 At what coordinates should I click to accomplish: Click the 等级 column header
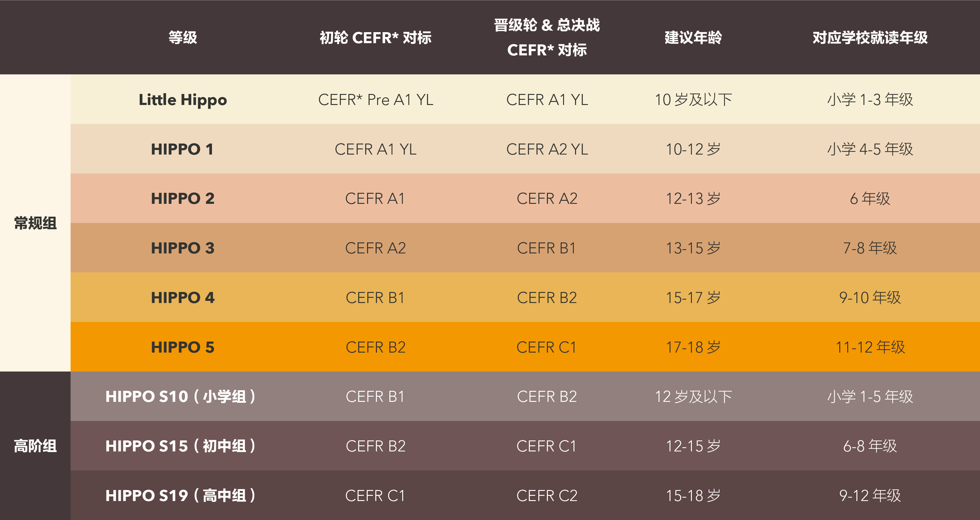(x=183, y=37)
